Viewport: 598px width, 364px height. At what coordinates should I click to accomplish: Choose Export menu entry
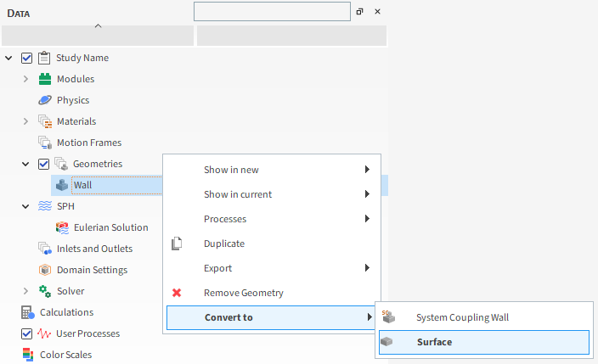(272, 268)
